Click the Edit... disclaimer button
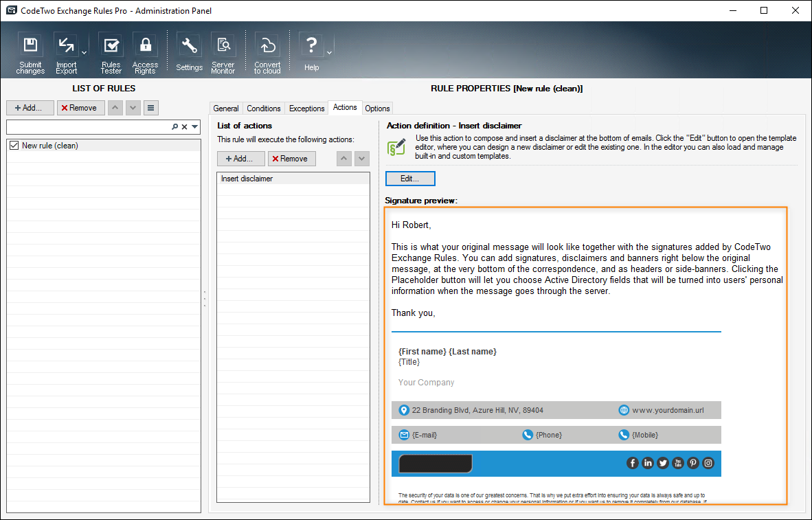Screen dimensions: 812x520 (410, 179)
